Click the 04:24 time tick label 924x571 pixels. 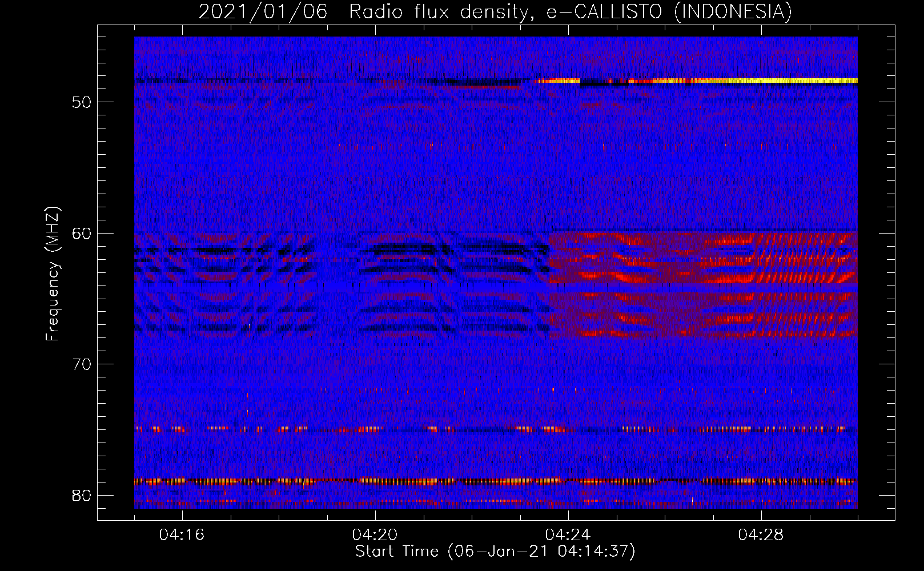(568, 535)
